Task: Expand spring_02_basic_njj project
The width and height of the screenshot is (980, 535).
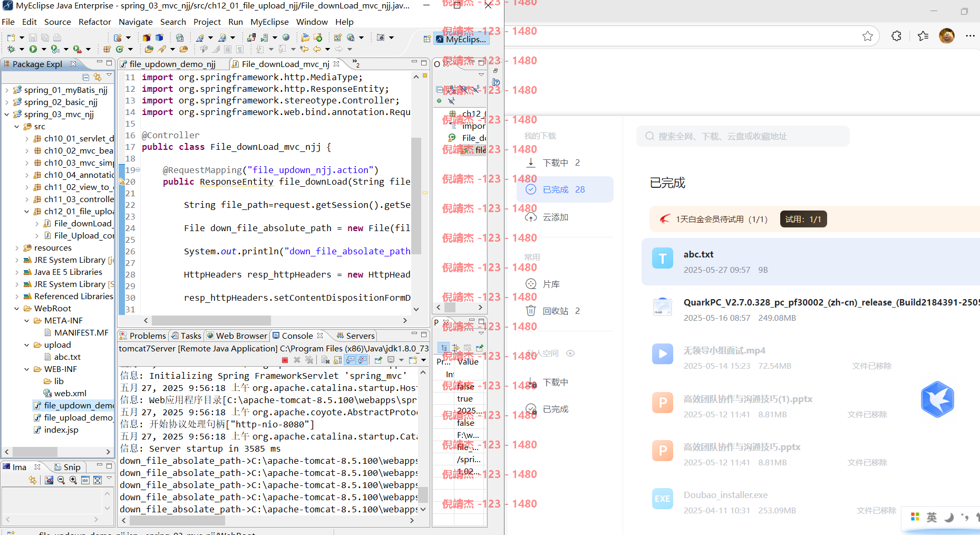Action: point(7,102)
